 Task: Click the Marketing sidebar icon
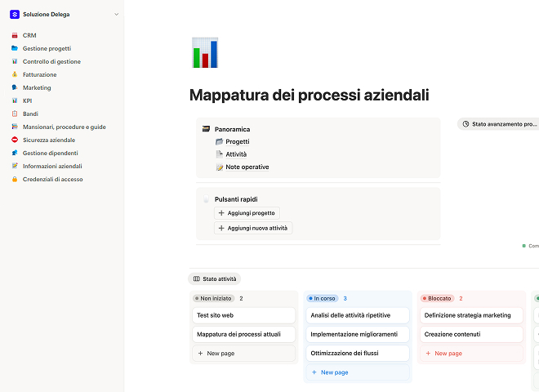click(15, 87)
